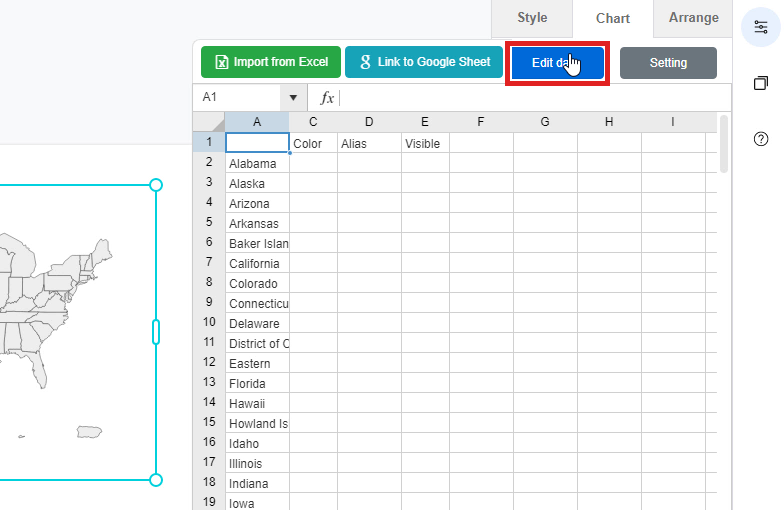Viewport: 784px width, 510px height.
Task: Click the "Visible" header cell
Action: 425,144
